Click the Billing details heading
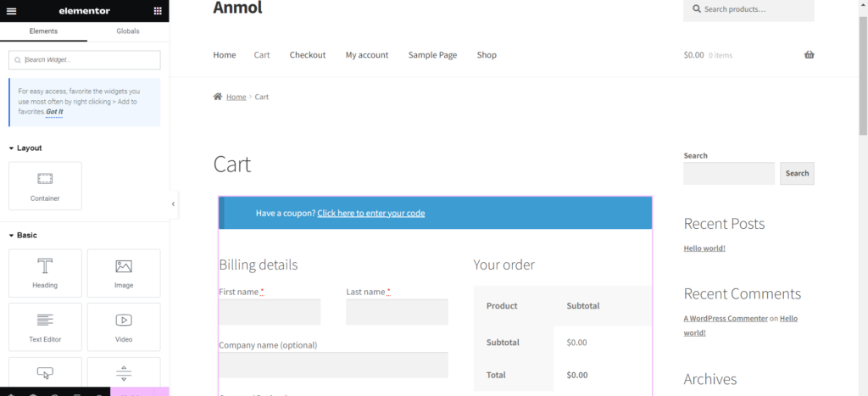Image resolution: width=868 pixels, height=396 pixels. (x=259, y=265)
